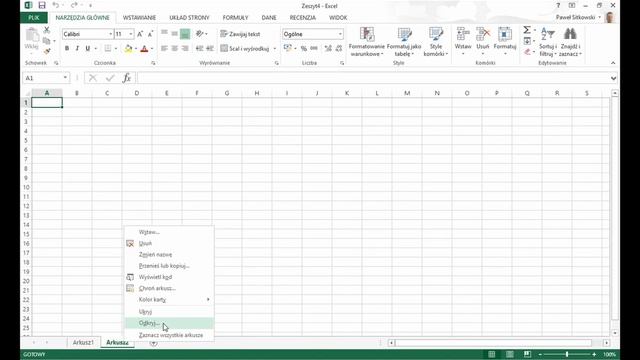
Task: Click the zoom in plus button
Action: [594, 354]
